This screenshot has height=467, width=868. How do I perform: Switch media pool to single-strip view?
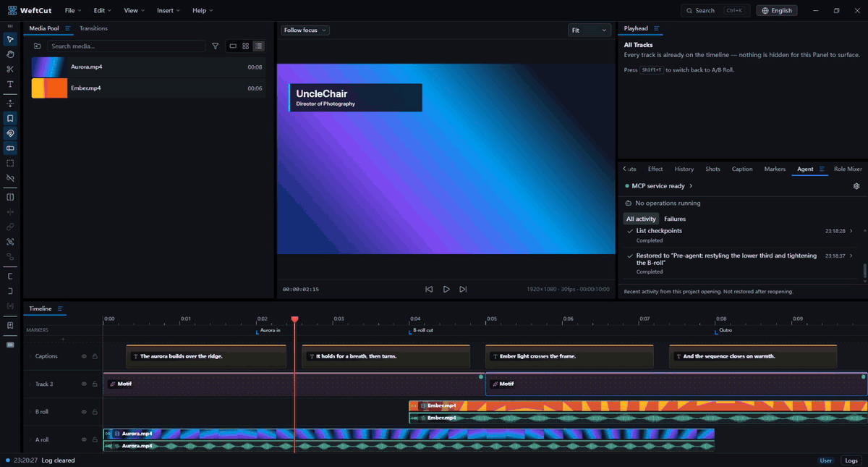pos(233,46)
